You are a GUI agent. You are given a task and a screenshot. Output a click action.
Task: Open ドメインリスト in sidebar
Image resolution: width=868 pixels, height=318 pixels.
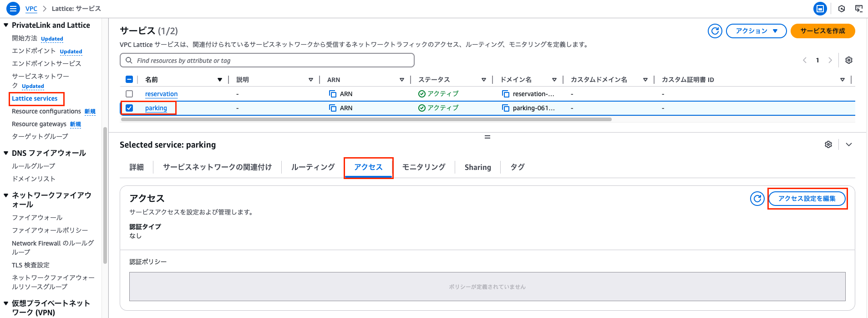coord(34,179)
